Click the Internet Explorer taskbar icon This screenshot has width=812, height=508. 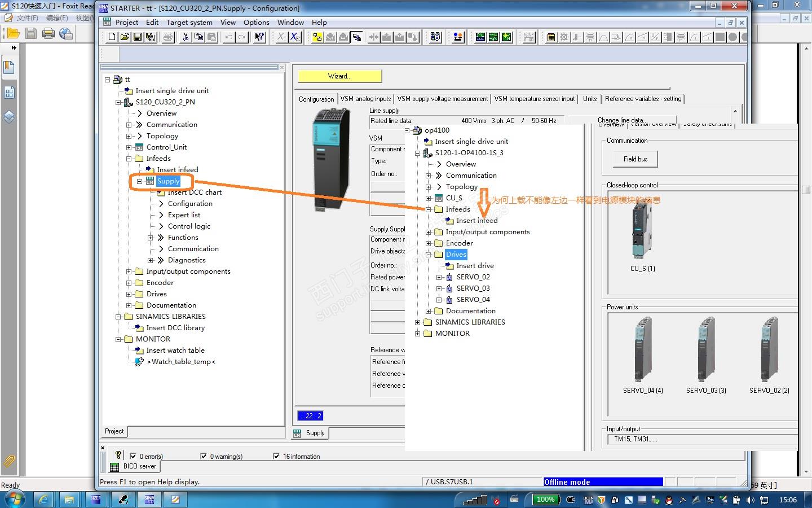click(x=43, y=500)
